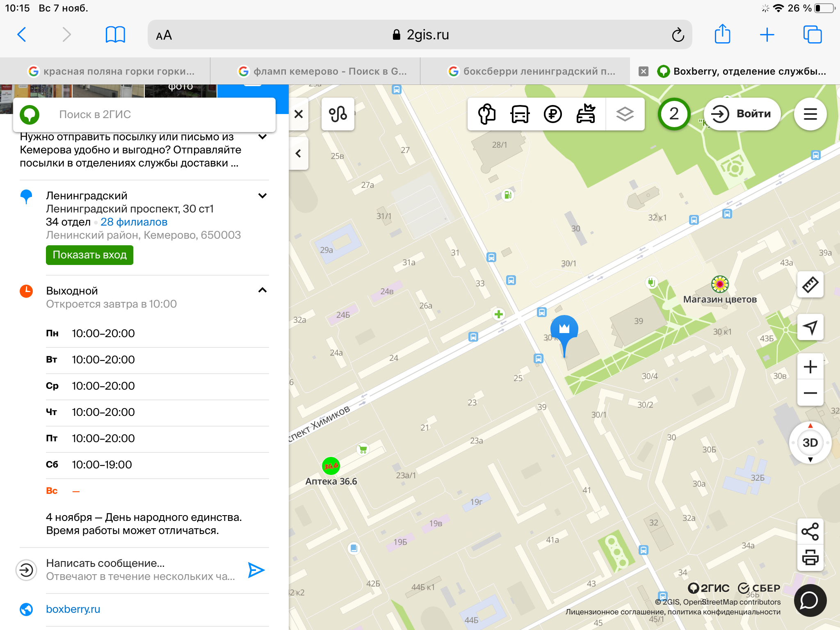Select walking route mode icon
The height and width of the screenshot is (630, 840).
487,114
